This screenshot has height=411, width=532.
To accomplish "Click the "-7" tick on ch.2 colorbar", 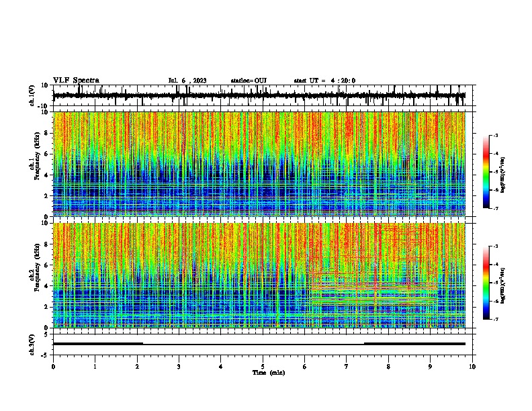I will coord(496,319).
